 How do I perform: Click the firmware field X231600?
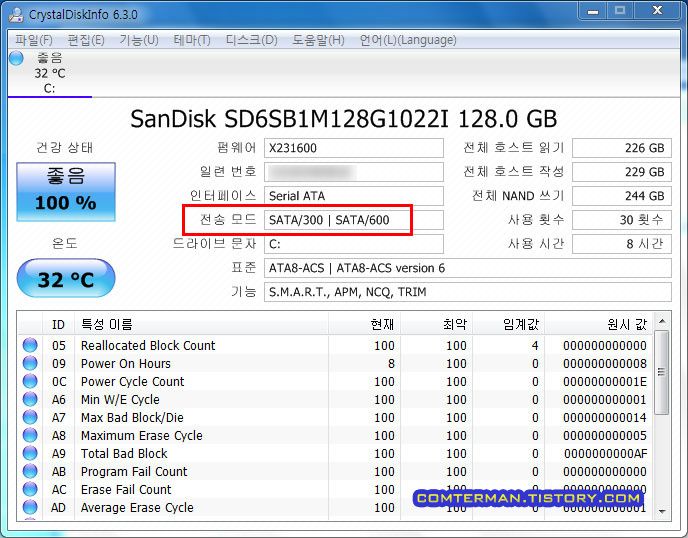pos(354,148)
